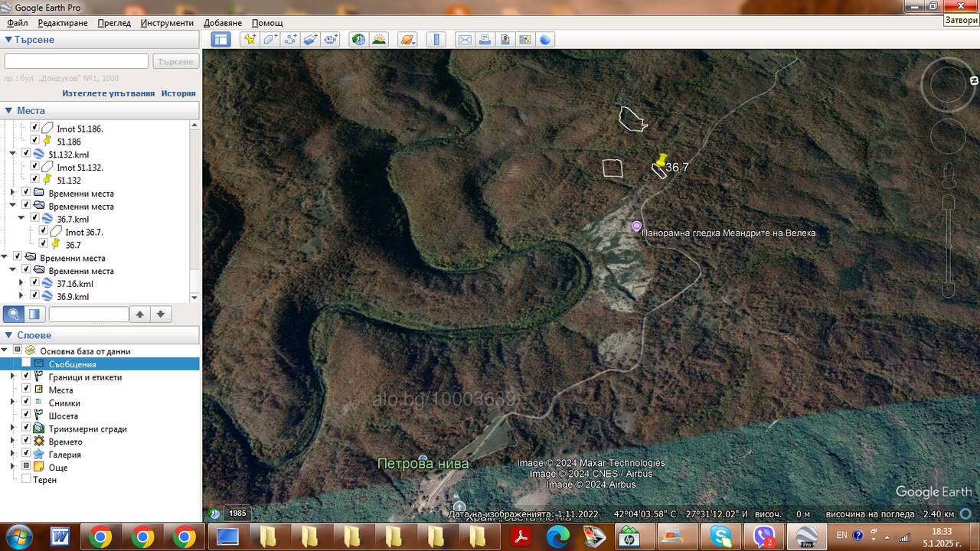980x551 pixels.
Task: Save image toolbar icon
Action: [505, 40]
